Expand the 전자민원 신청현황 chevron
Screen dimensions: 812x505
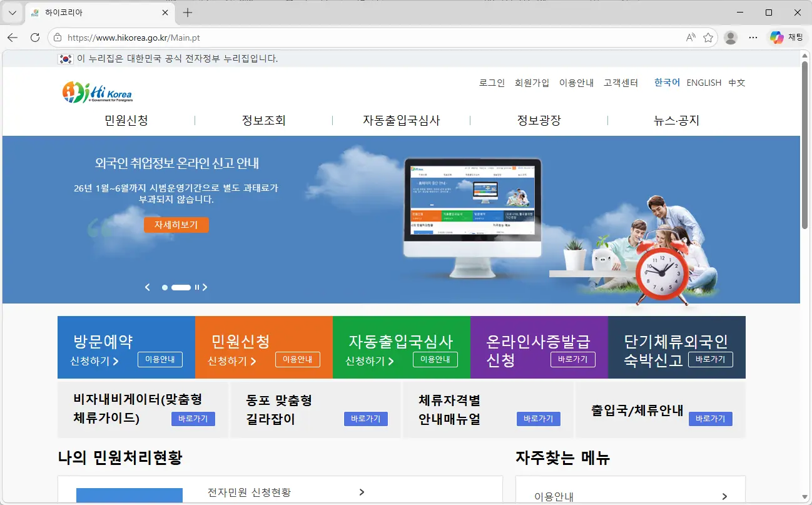[x=362, y=492]
